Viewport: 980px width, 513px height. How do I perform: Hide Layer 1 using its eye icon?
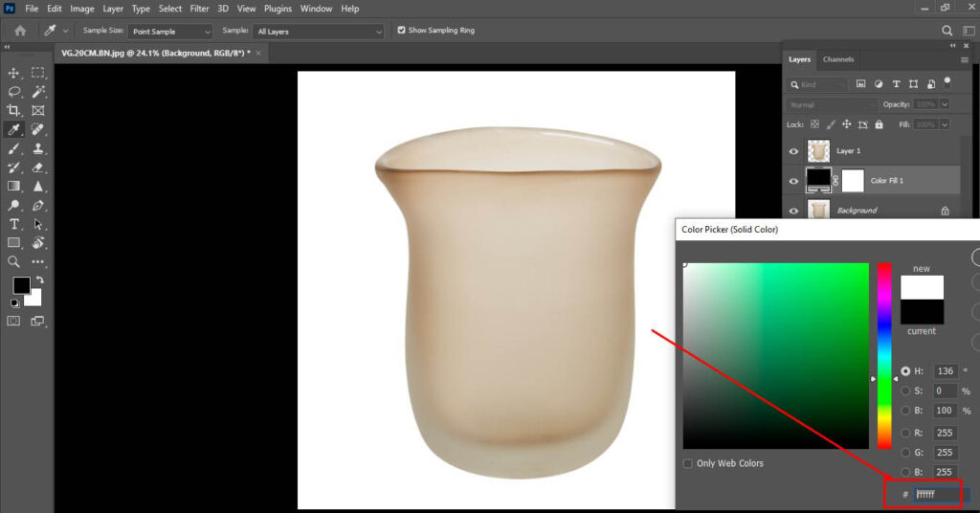tap(793, 151)
